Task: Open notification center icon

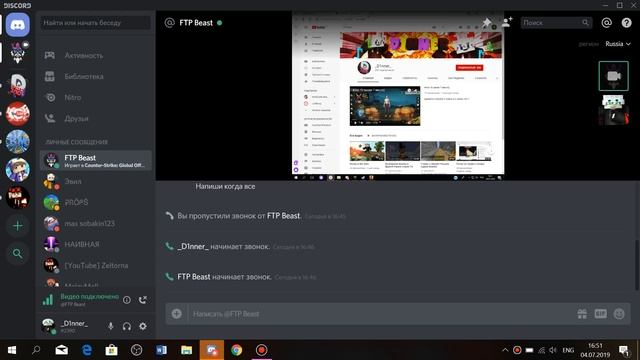Action: coord(624,350)
